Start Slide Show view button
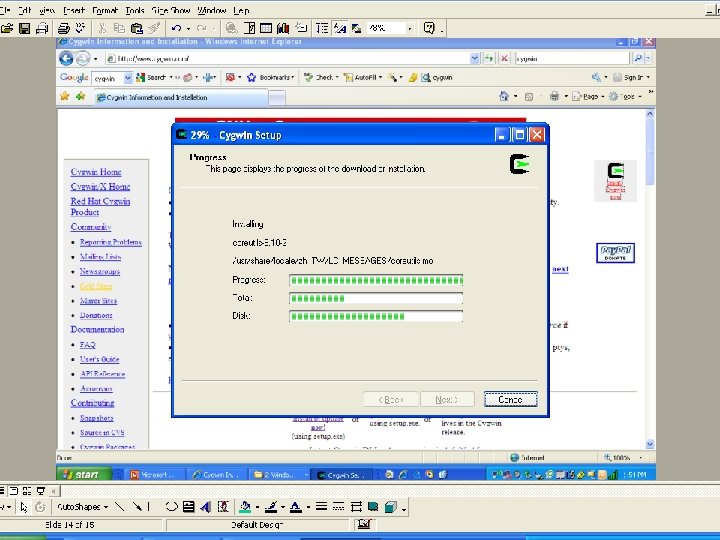This screenshot has height=540, width=720. (41, 491)
